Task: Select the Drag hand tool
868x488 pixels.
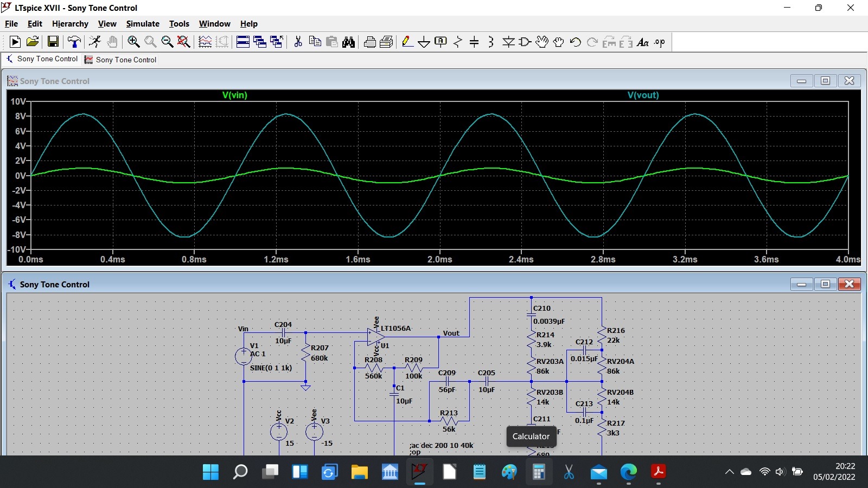Action: pyautogui.click(x=559, y=42)
